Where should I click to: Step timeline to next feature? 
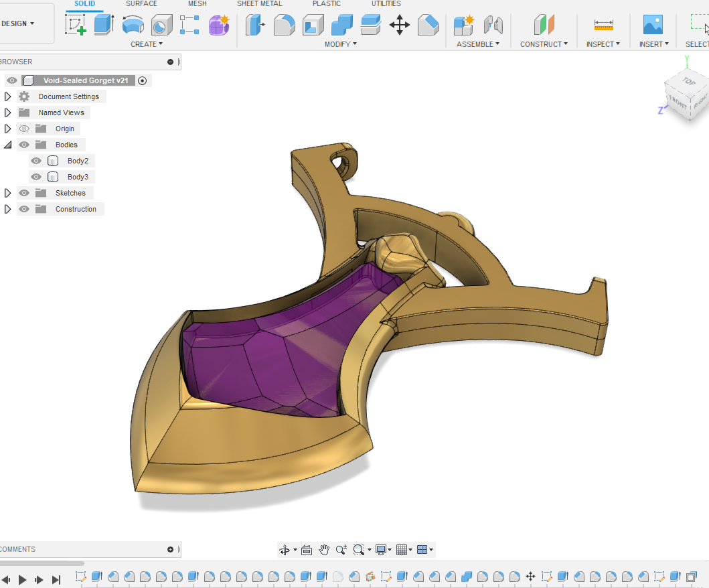pos(40,580)
